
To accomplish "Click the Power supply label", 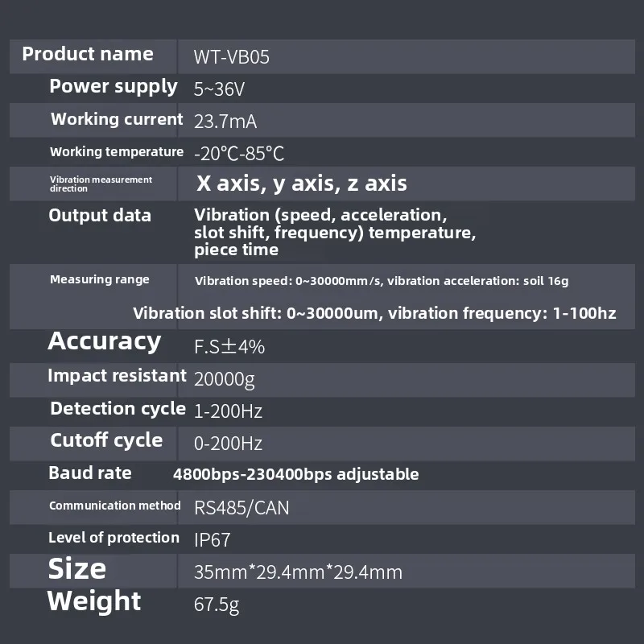I will coord(114,87).
